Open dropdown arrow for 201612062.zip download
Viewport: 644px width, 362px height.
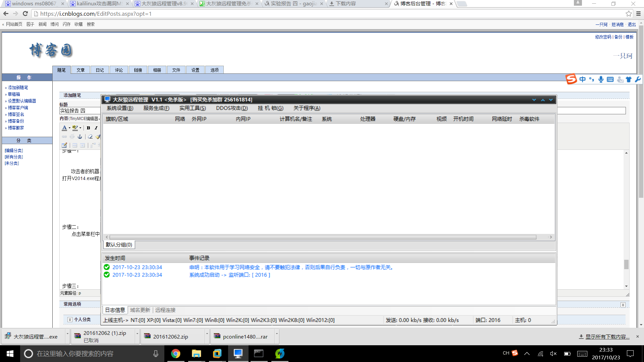(x=207, y=334)
